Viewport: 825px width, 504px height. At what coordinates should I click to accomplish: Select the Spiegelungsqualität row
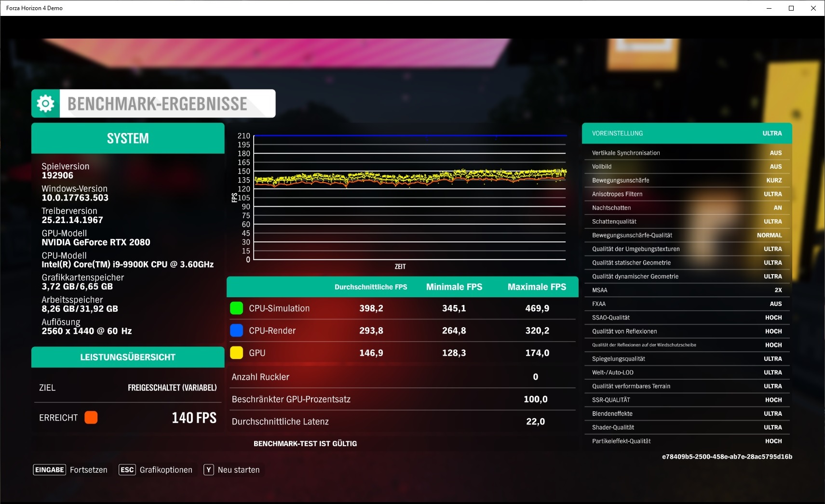[x=687, y=359]
